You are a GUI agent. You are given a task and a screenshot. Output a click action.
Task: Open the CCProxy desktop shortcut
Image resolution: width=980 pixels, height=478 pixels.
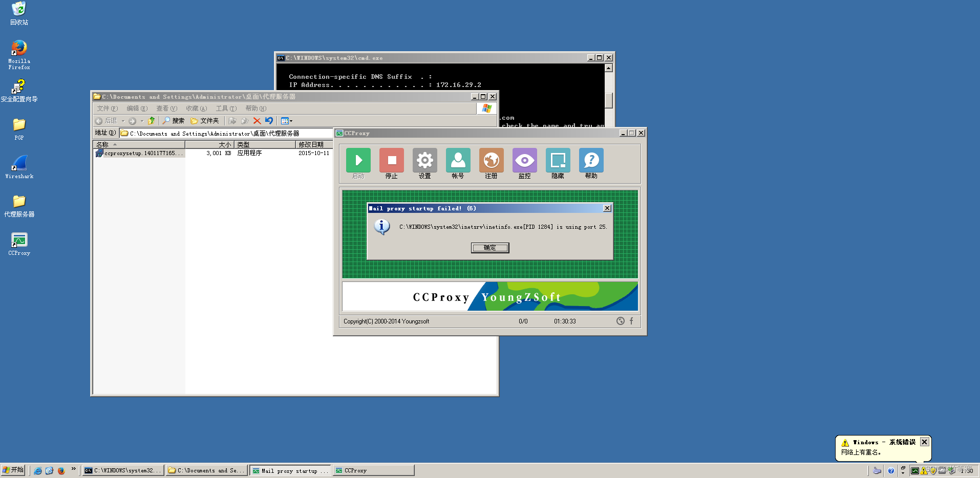coord(19,244)
